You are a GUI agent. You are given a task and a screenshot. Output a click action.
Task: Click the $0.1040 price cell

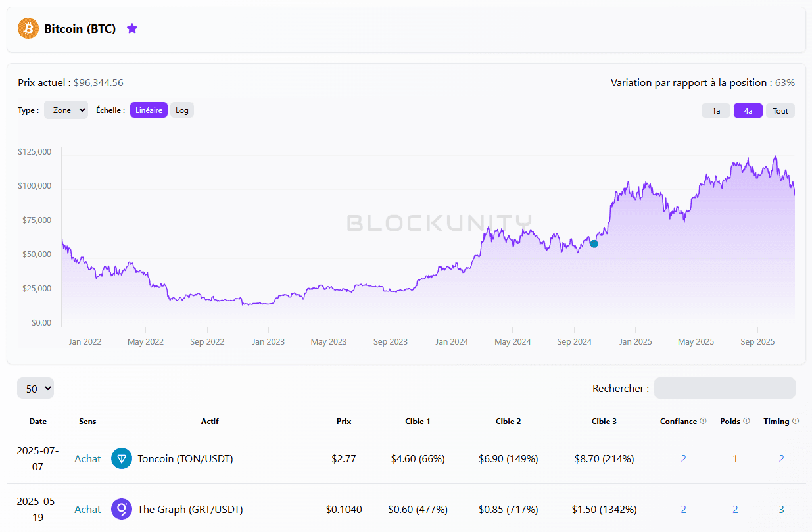tap(344, 509)
